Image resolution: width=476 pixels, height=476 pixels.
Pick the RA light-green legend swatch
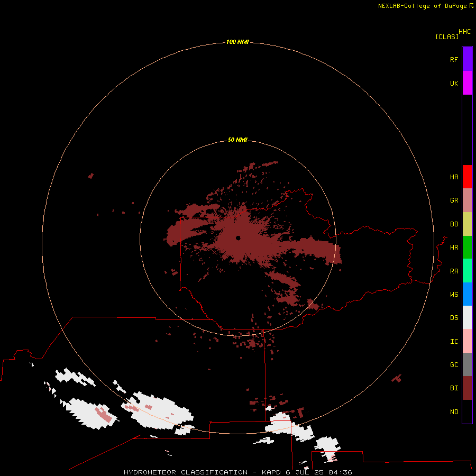pos(467,271)
